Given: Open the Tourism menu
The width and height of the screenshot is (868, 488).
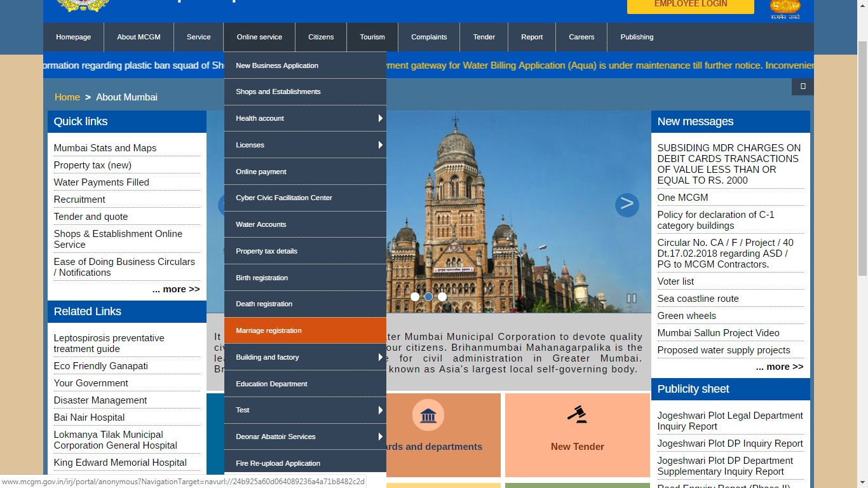Looking at the screenshot, I should pos(372,37).
